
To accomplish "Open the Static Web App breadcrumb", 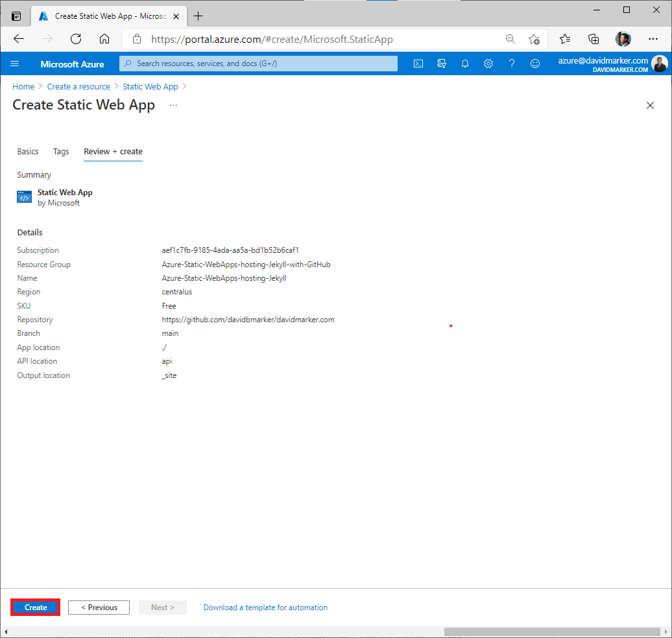I will (150, 86).
